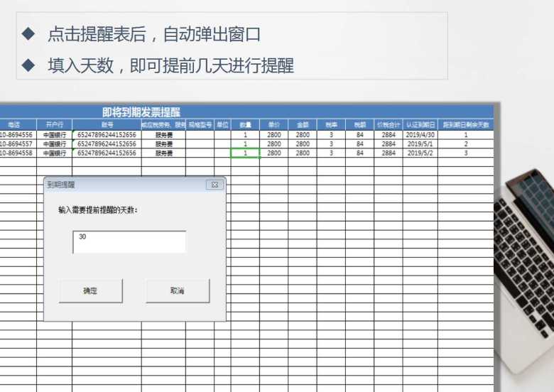
Task: Select the 税率 column header
Action: 331,125
